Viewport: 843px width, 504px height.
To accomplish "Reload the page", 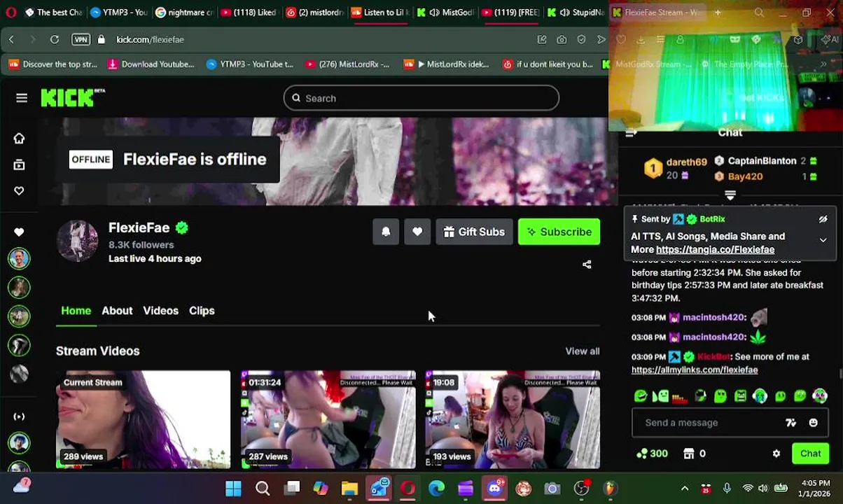I will (55, 40).
